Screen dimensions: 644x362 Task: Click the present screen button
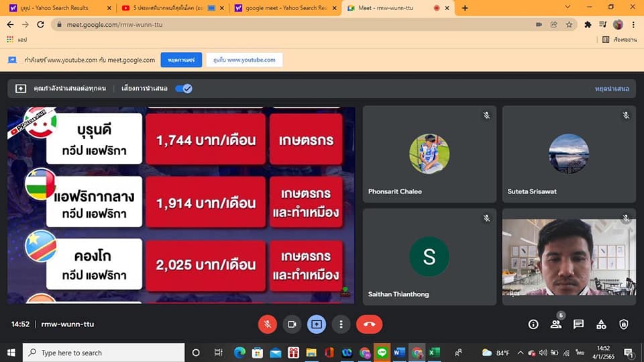317,324
